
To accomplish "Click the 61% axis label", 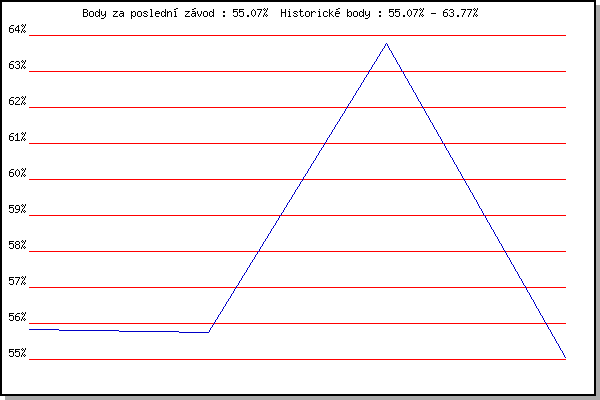I will click(17, 137).
